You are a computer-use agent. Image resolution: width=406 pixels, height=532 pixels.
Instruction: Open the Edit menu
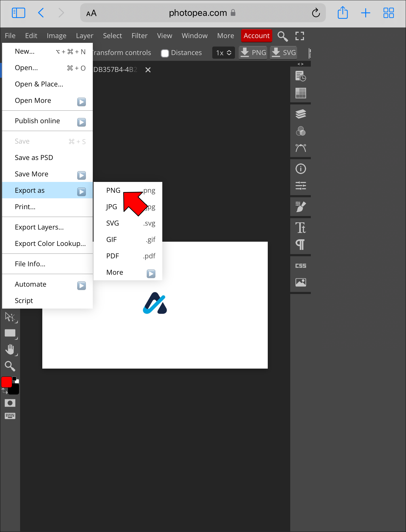pyautogui.click(x=31, y=36)
